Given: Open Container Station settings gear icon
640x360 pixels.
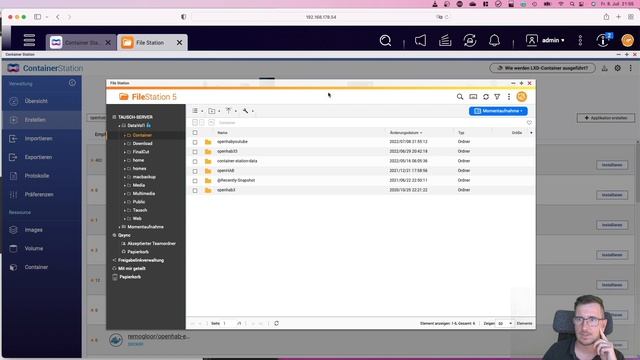Looking at the screenshot, I should coord(618,68).
